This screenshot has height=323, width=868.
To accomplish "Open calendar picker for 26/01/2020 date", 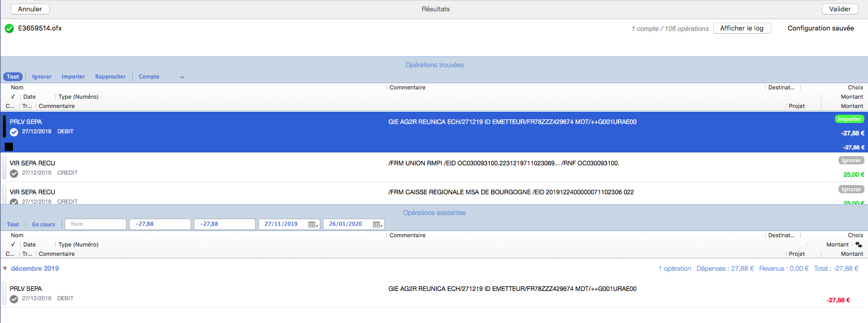I will (378, 224).
